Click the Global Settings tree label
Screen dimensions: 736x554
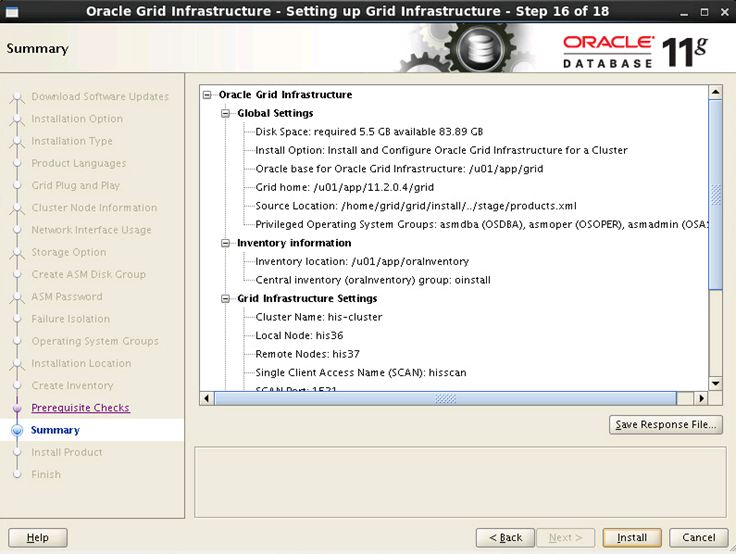(x=275, y=113)
